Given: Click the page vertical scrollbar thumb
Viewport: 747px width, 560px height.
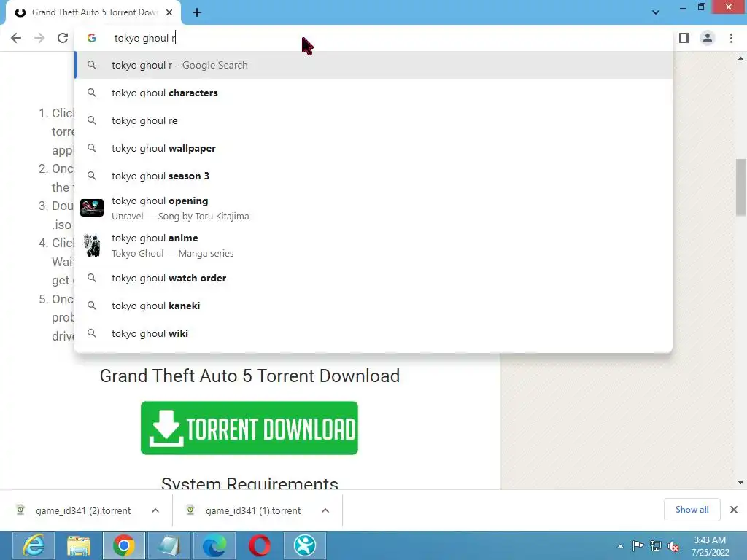Looking at the screenshot, I should 741,187.
